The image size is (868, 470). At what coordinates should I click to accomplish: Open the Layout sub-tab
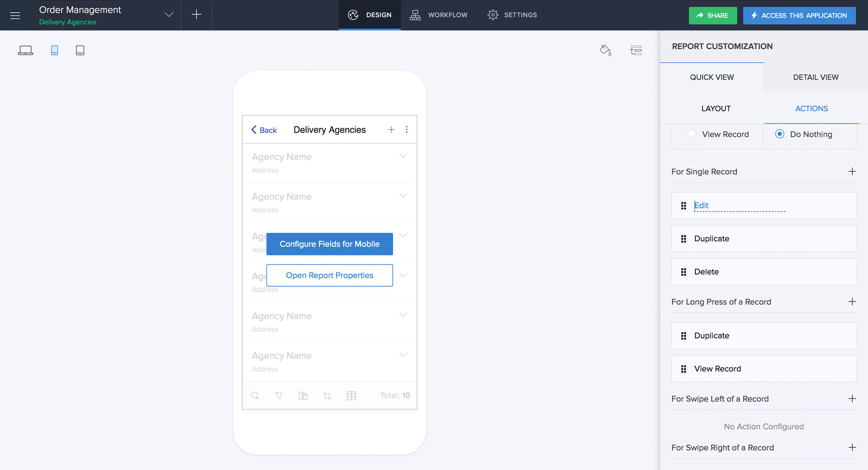[716, 109]
